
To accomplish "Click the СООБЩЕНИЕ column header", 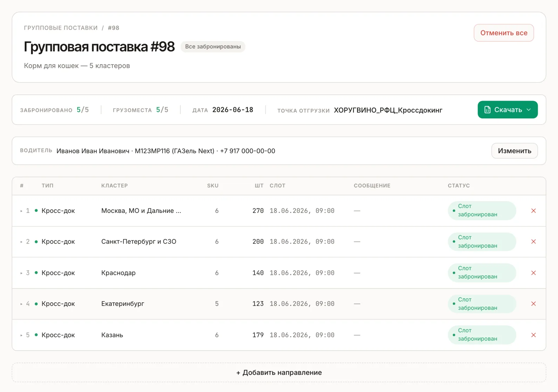I will tap(372, 186).
